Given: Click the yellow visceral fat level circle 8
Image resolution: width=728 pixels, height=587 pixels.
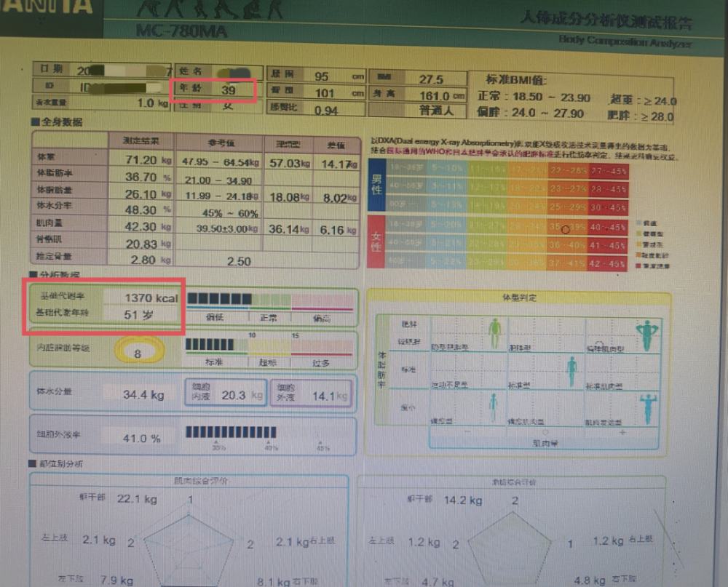Looking at the screenshot, I should point(139,351).
